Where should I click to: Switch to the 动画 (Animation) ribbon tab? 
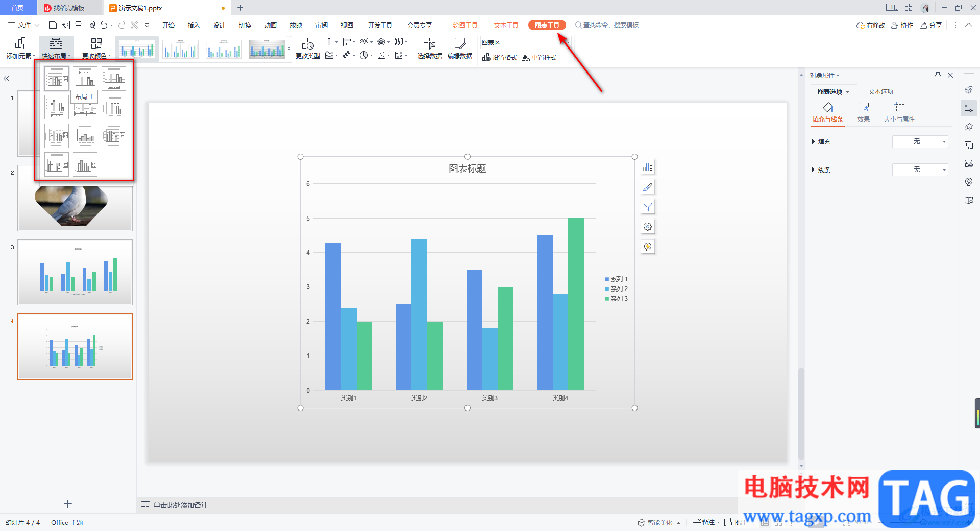[x=271, y=25]
